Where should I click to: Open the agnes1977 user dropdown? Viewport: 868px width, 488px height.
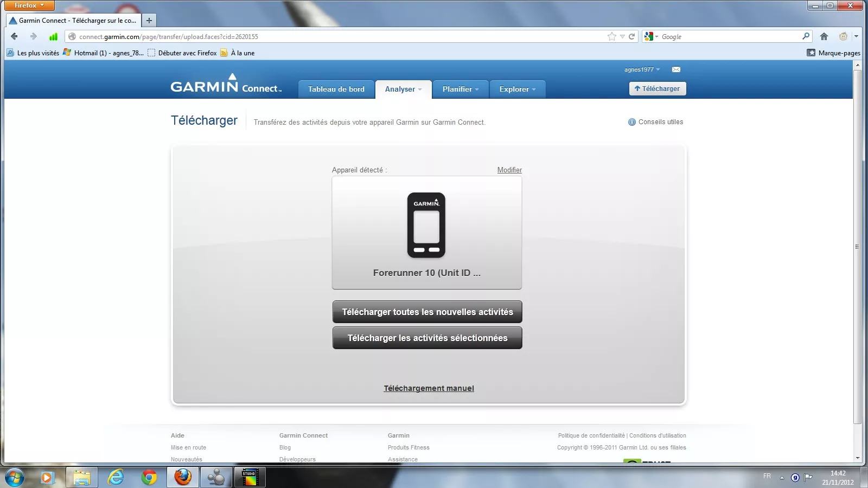[642, 69]
